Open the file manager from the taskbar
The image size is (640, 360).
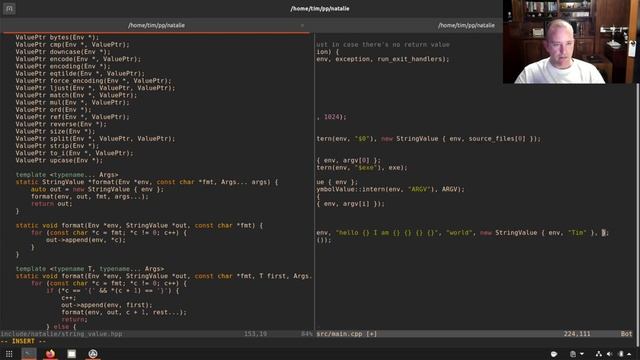tap(71, 354)
